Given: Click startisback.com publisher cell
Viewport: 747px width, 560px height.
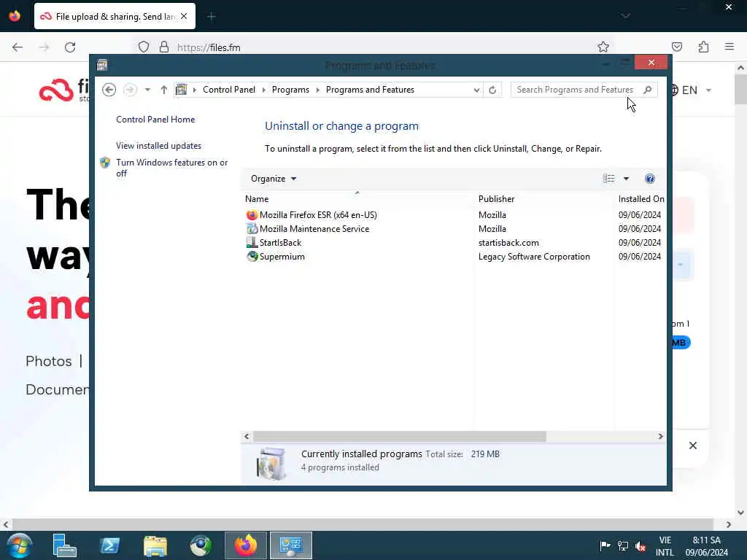Looking at the screenshot, I should [x=508, y=243].
